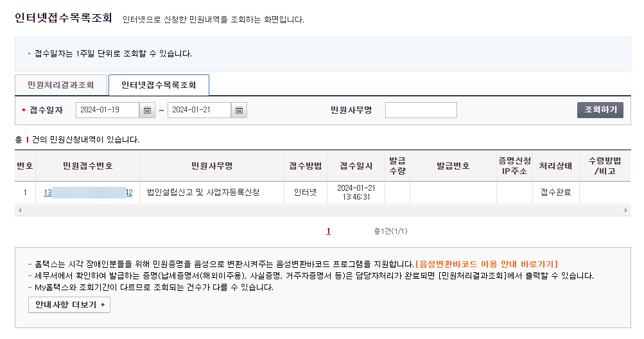
Task: Focus the end date field 2024-01-21
Action: click(x=199, y=110)
